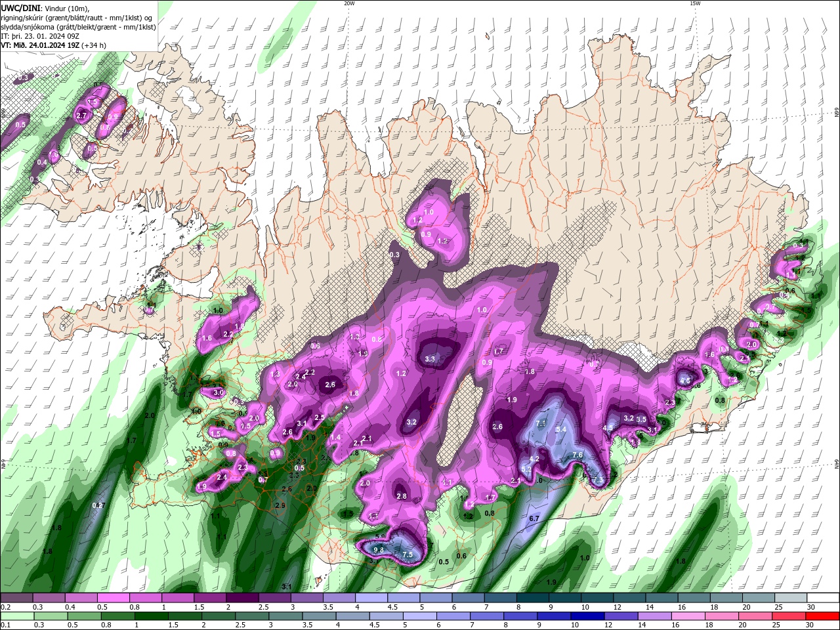Click the '15W' longitude label

pyautogui.click(x=695, y=3)
